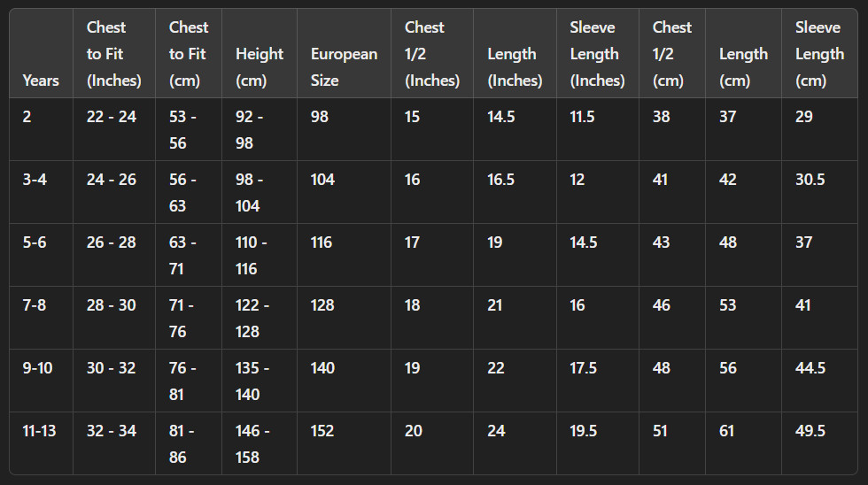The image size is (868, 485).
Task: Click the Chest to Fit (Inches) header
Action: (114, 54)
